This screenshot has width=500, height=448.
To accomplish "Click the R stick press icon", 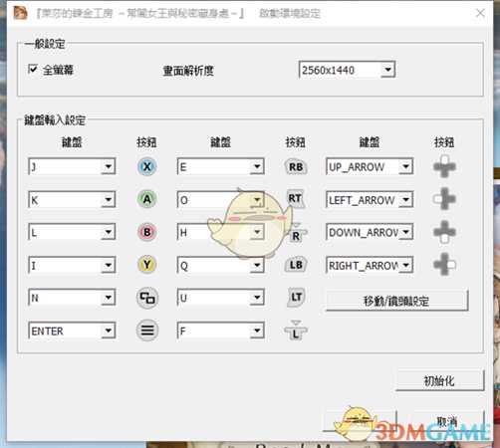I will (x=296, y=233).
